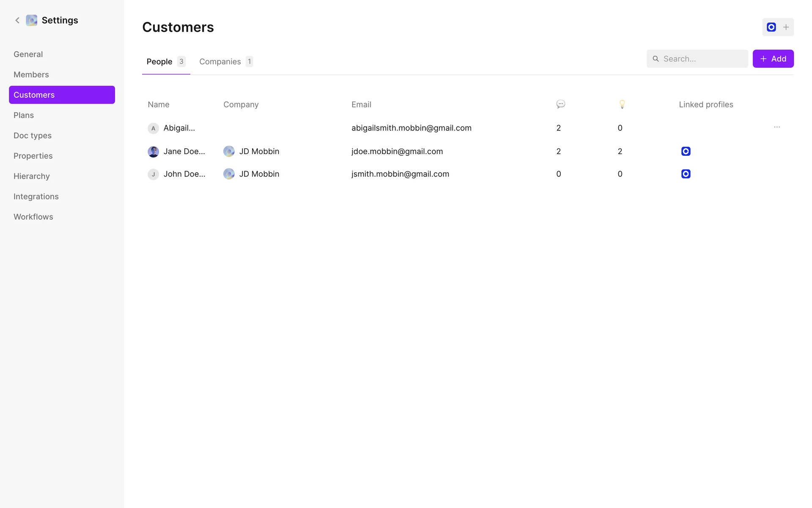The image size is (812, 508).
Task: Click the back arrow beside Settings
Action: (17, 20)
